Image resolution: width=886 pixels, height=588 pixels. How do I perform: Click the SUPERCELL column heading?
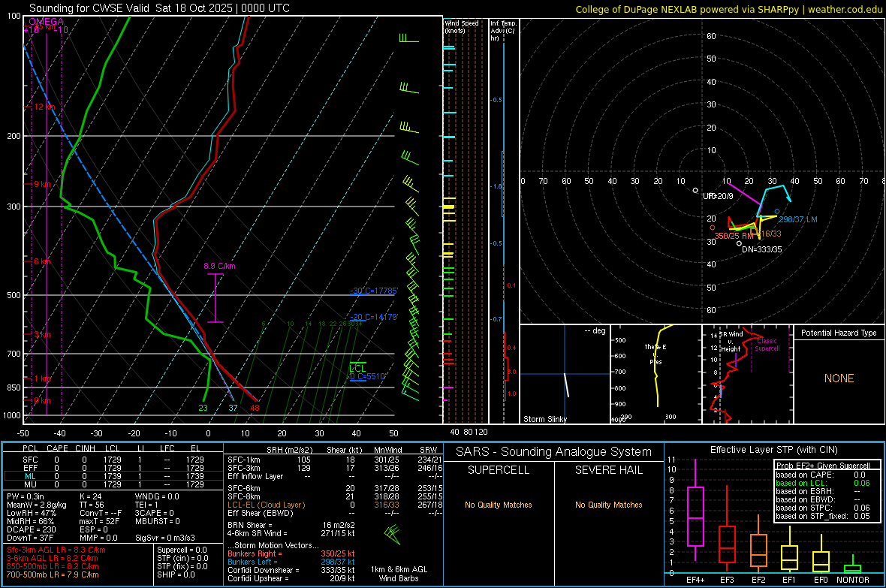tap(499, 470)
